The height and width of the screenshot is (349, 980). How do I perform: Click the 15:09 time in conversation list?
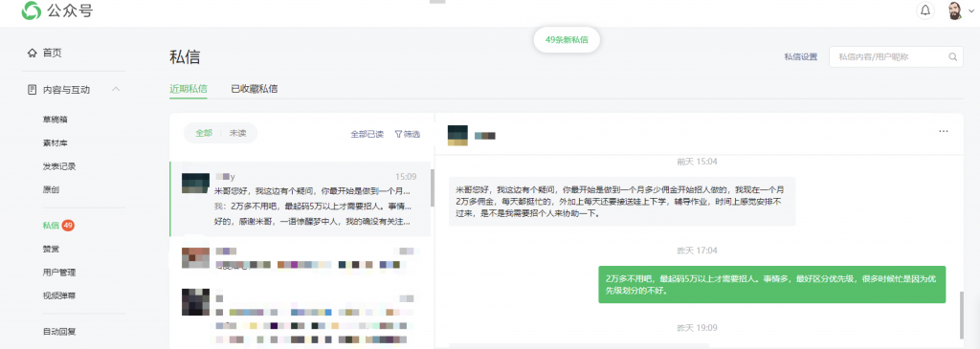(406, 177)
